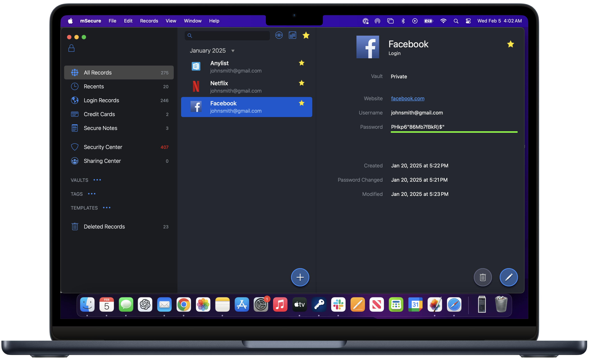Open Security Center shield item
Image resolution: width=590 pixels, height=364 pixels.
[x=103, y=147]
